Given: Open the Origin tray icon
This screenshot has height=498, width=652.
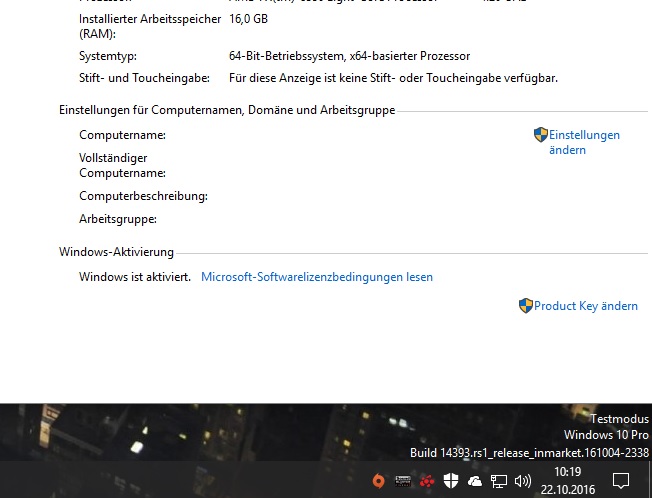Looking at the screenshot, I should pyautogui.click(x=378, y=481).
